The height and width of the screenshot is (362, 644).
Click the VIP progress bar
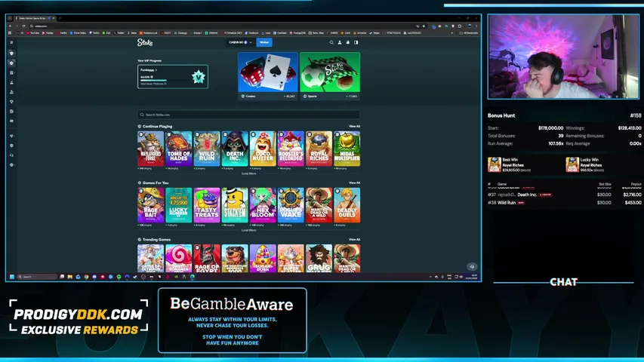[164, 81]
